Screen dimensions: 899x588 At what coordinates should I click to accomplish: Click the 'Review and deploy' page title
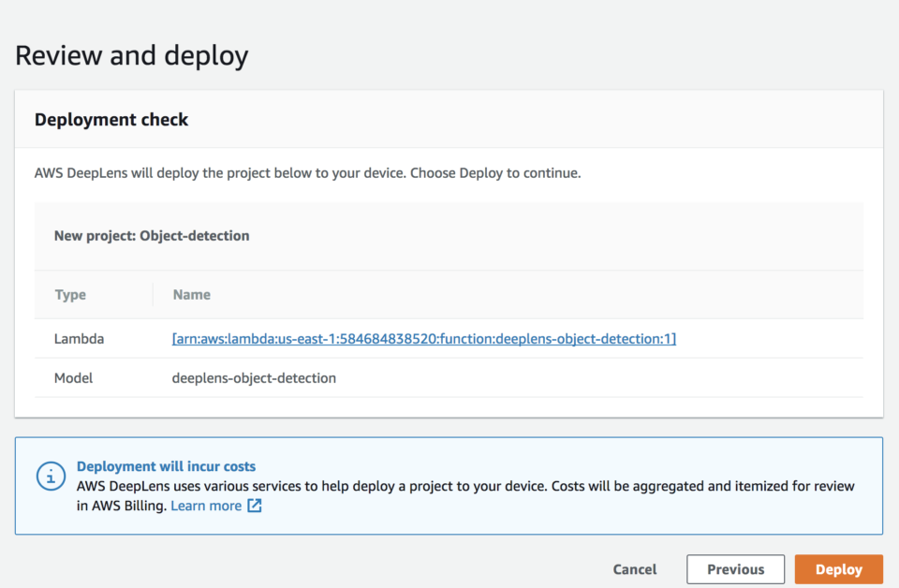[132, 55]
